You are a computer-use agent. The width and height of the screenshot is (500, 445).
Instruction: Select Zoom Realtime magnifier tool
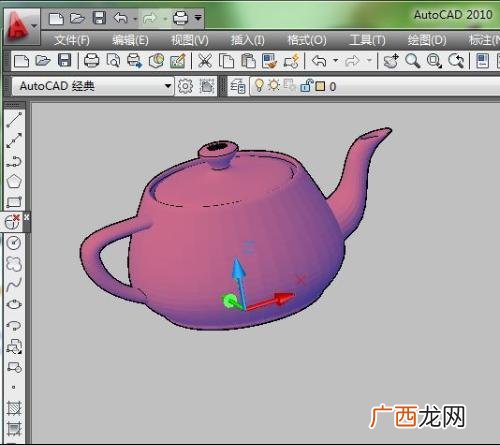point(413,61)
